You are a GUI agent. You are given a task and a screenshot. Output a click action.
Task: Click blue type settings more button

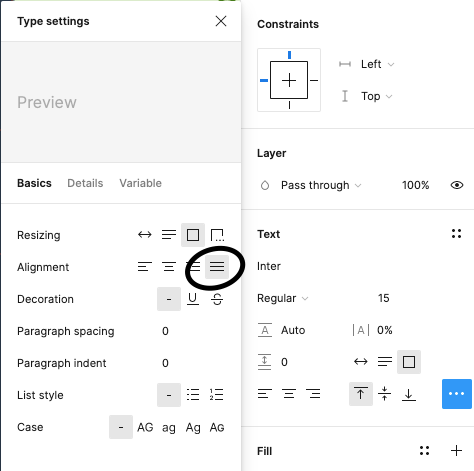(457, 394)
